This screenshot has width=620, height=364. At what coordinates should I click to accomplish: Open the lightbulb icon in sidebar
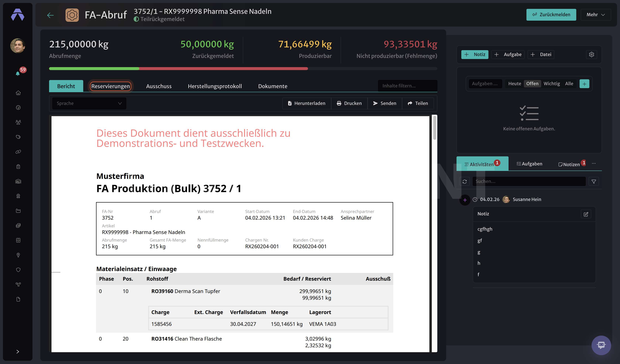tap(18, 255)
